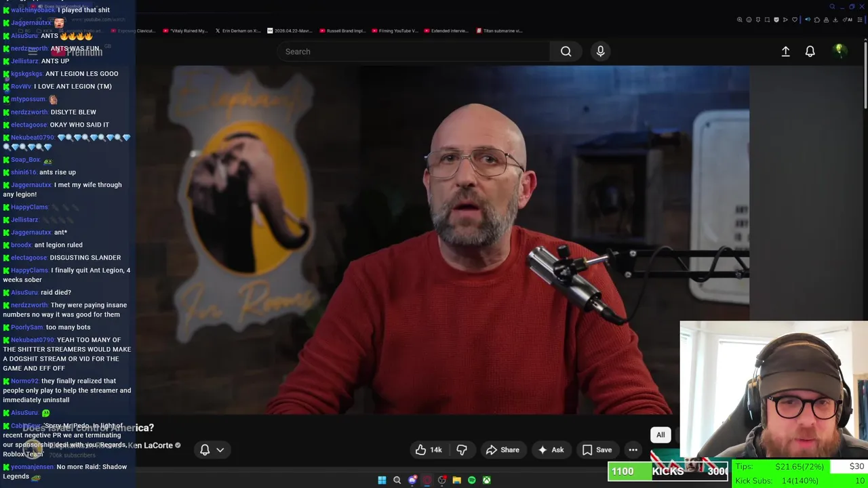Click the tab search magnifier in title bar
868x488 pixels.
(832, 7)
